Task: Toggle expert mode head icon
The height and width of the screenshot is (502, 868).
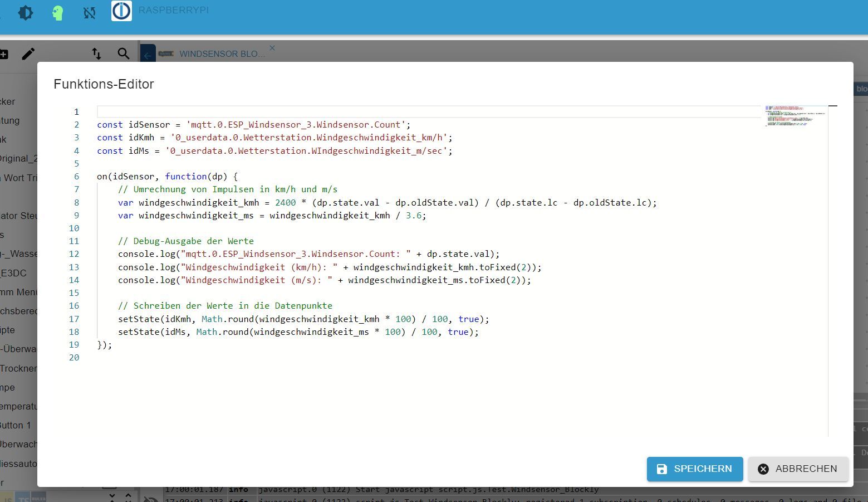Action: pyautogui.click(x=57, y=12)
